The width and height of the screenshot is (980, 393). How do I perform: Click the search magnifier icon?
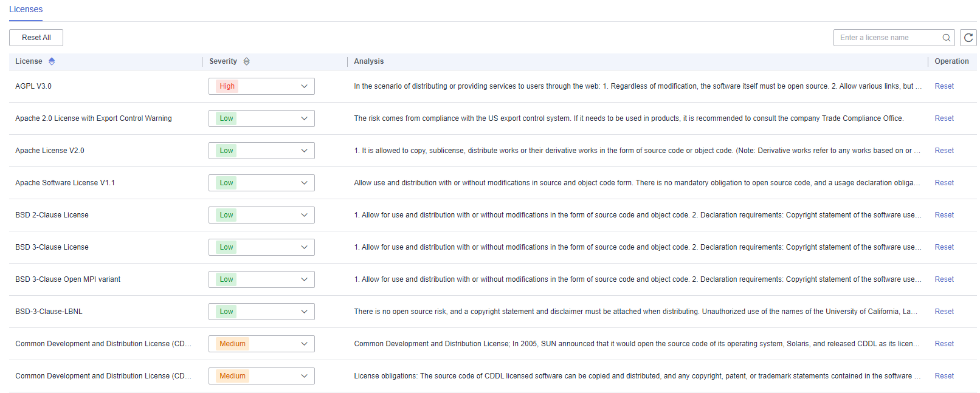pos(946,38)
